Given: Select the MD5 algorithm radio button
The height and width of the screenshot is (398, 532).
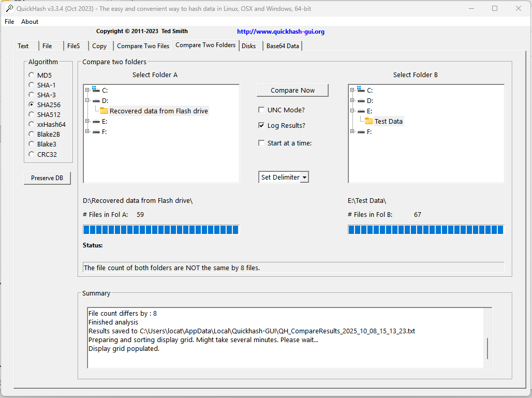Looking at the screenshot, I should click(32, 75).
